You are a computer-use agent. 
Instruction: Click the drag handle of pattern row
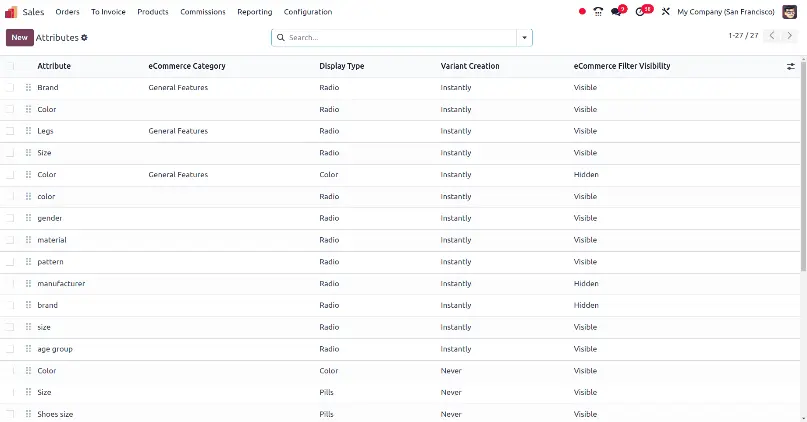[28, 261]
